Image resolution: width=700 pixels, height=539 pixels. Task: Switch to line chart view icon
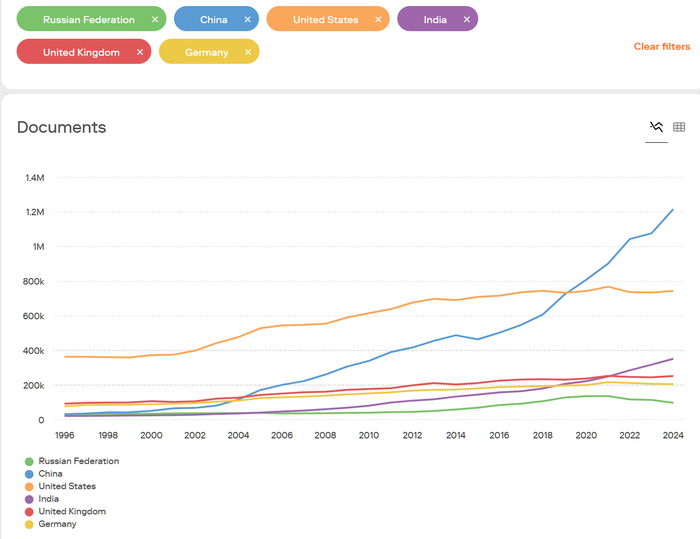click(656, 127)
